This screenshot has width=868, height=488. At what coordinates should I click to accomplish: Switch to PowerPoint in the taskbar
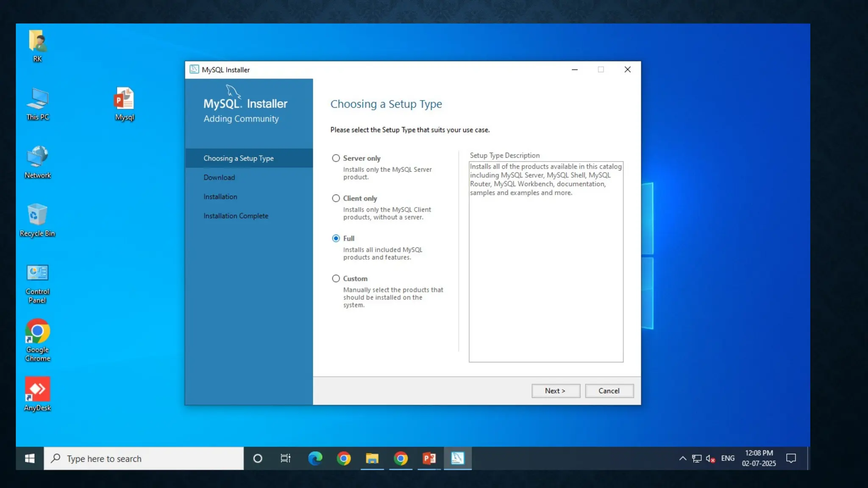point(429,458)
